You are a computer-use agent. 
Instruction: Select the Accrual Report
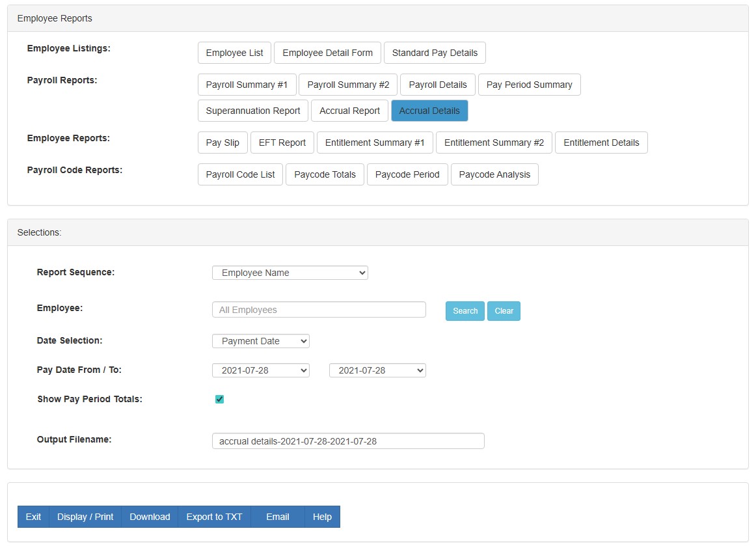[x=349, y=111]
